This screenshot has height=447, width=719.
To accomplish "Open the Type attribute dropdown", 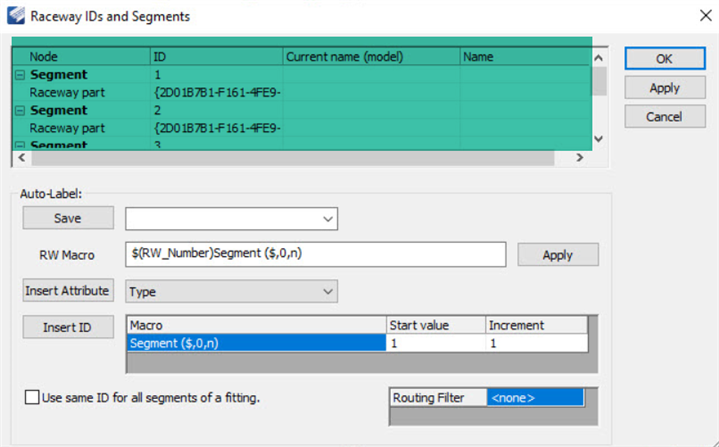I will (327, 291).
